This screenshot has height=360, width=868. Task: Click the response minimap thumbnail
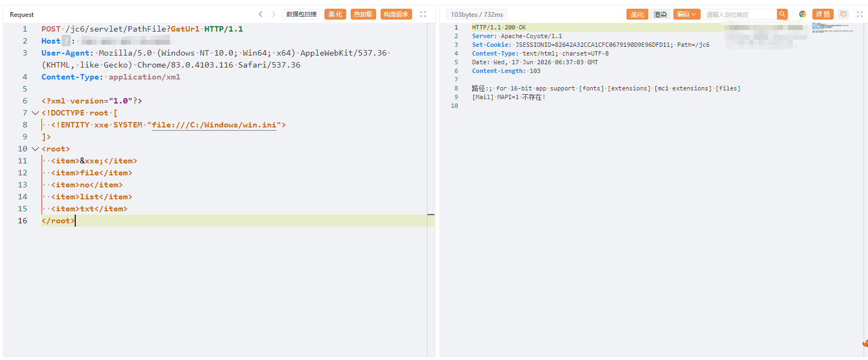(833, 27)
